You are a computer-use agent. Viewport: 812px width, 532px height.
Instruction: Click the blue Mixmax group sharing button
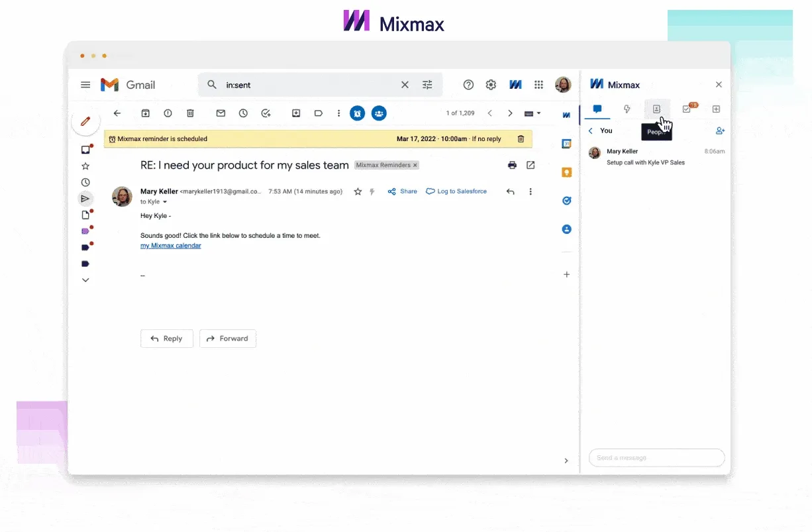(379, 113)
